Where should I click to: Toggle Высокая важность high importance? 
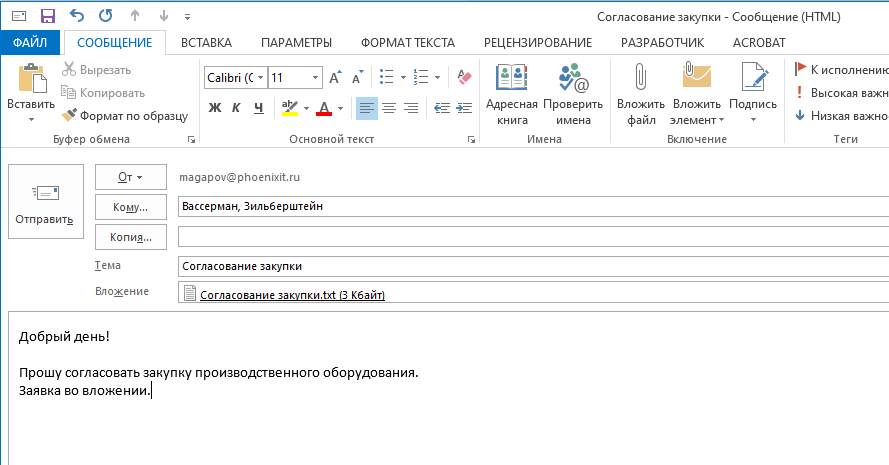coord(841,92)
